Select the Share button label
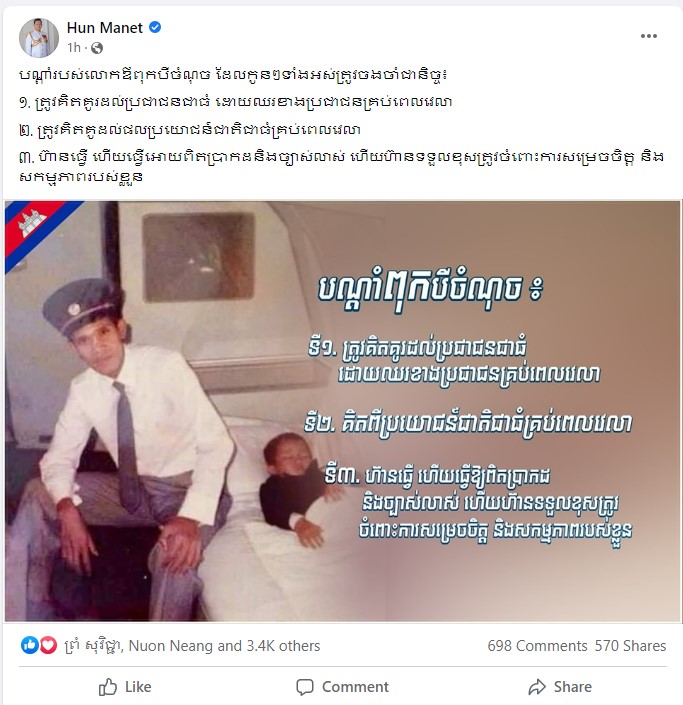Image resolution: width=683 pixels, height=705 pixels. click(573, 687)
